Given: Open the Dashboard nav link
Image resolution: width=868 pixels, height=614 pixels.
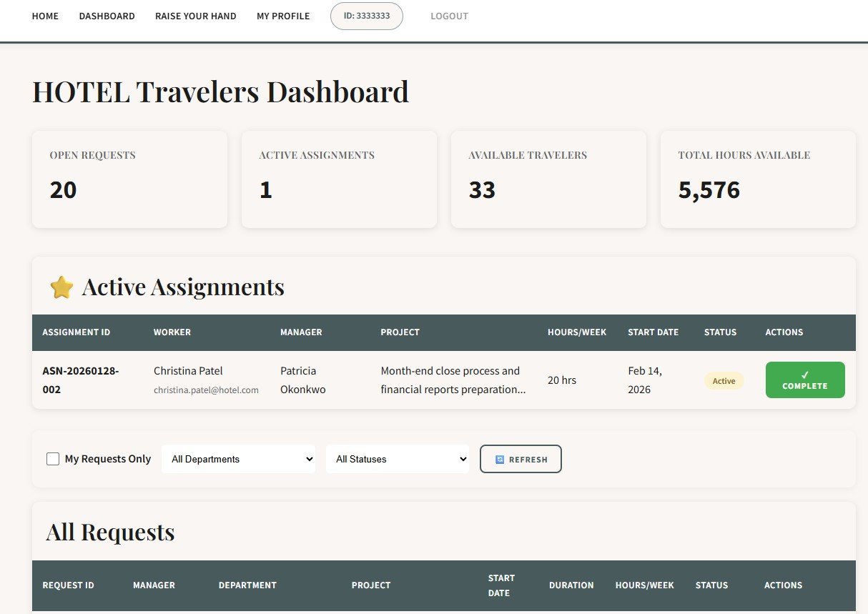Looking at the screenshot, I should tap(107, 16).
